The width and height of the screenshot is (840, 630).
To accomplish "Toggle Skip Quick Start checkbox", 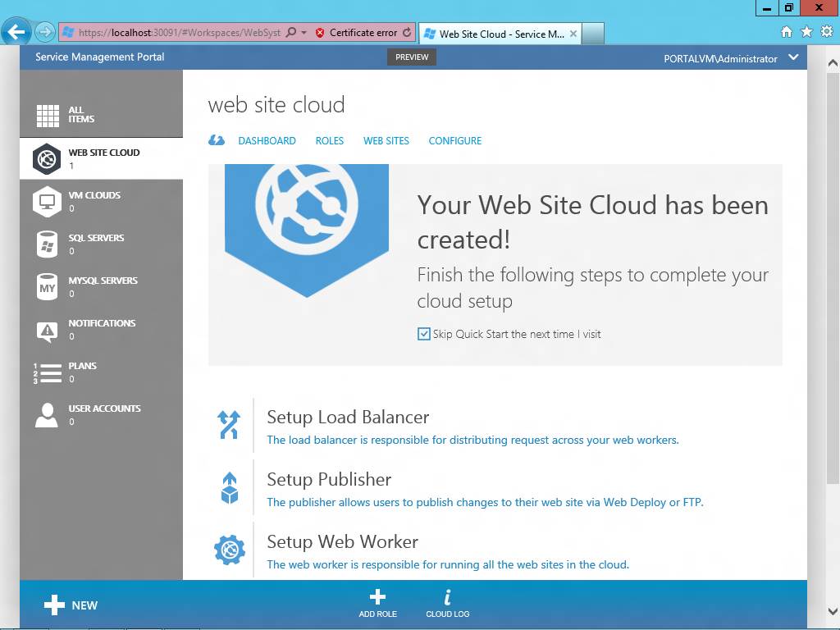I will 424,335.
